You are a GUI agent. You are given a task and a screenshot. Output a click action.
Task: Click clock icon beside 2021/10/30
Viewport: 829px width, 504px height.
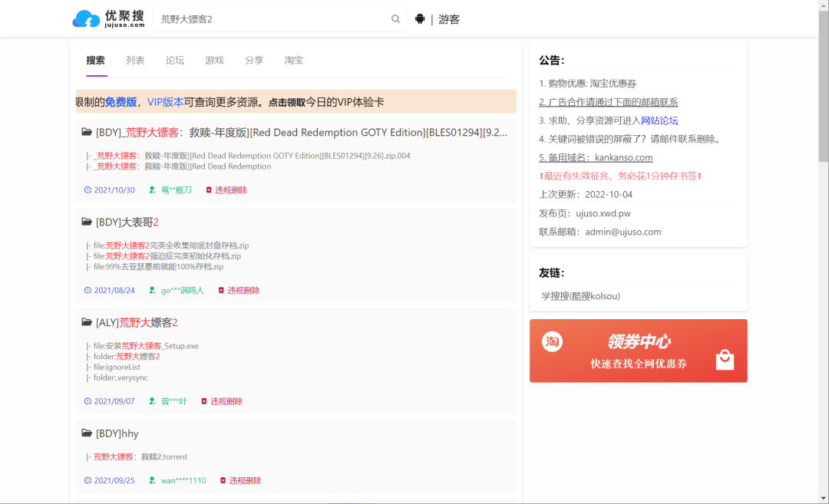coord(88,189)
